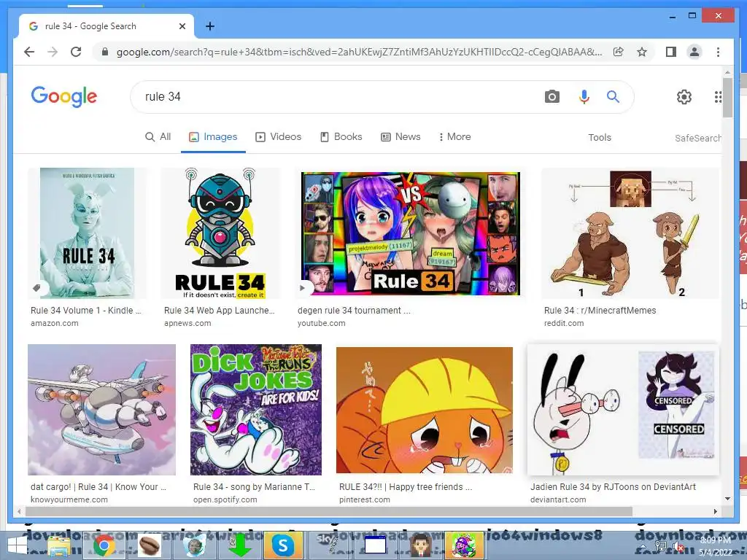Switch to the All results tab
Screen dimensions: 747x560
click(x=158, y=136)
